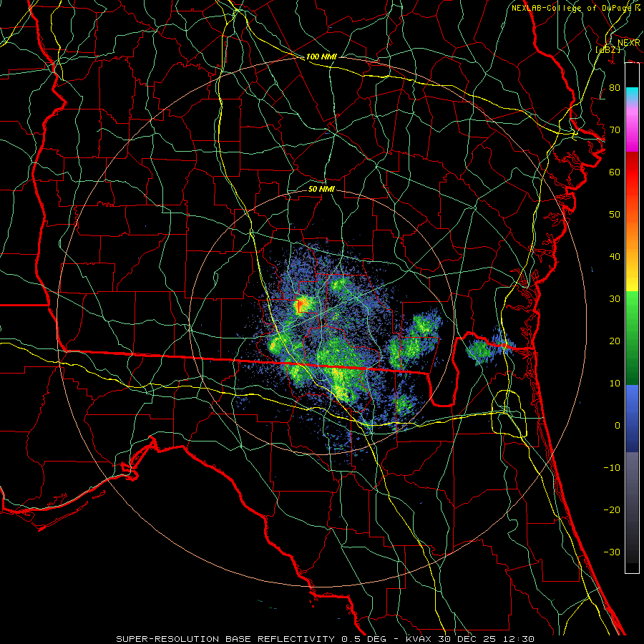Click the -30 value on the dBZ scale
The image size is (644, 644).
(x=612, y=552)
